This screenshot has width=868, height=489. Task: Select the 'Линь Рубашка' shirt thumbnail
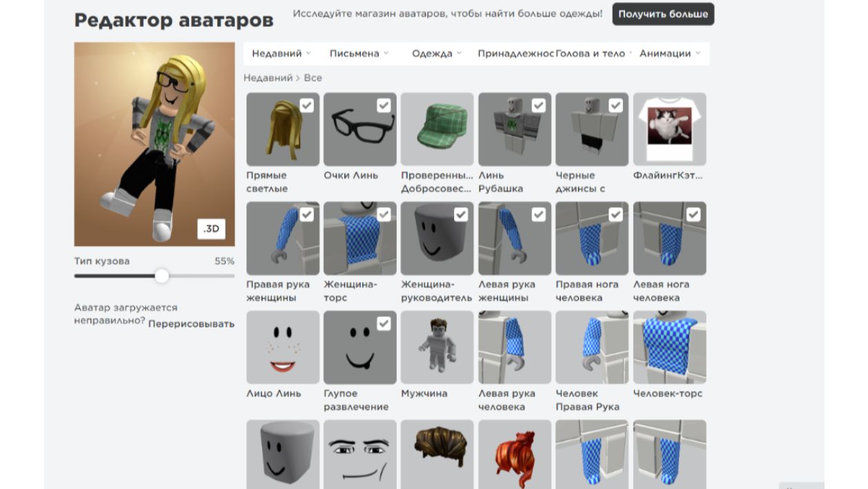tap(515, 129)
